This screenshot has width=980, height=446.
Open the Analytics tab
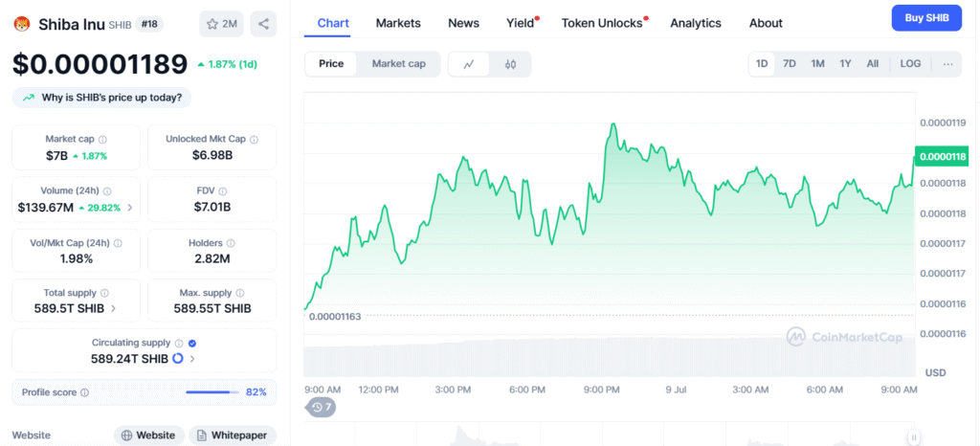tap(696, 23)
